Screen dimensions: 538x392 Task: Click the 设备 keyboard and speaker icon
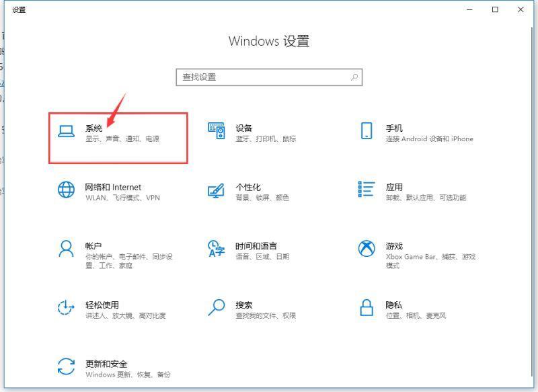217,130
